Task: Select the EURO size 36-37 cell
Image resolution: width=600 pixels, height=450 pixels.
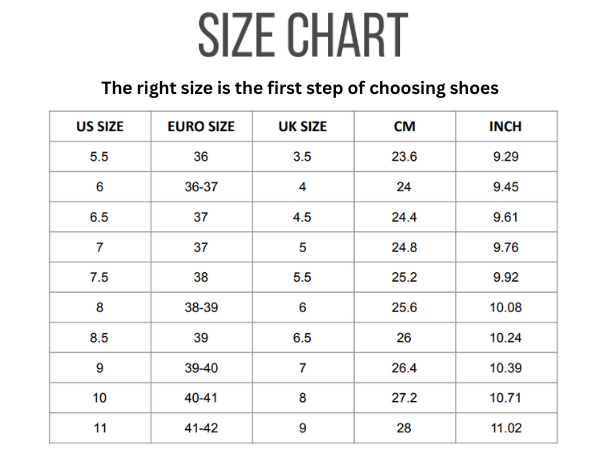Action: (201, 187)
